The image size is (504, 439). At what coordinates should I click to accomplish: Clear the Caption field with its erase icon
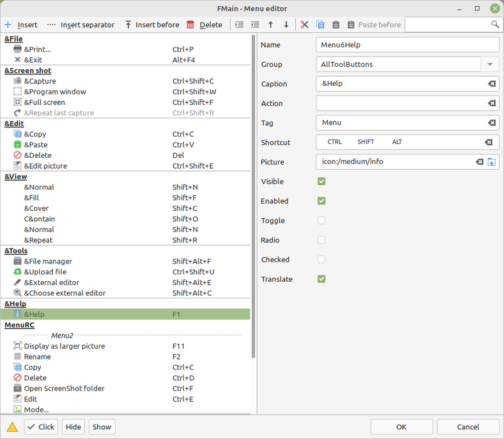coord(492,84)
